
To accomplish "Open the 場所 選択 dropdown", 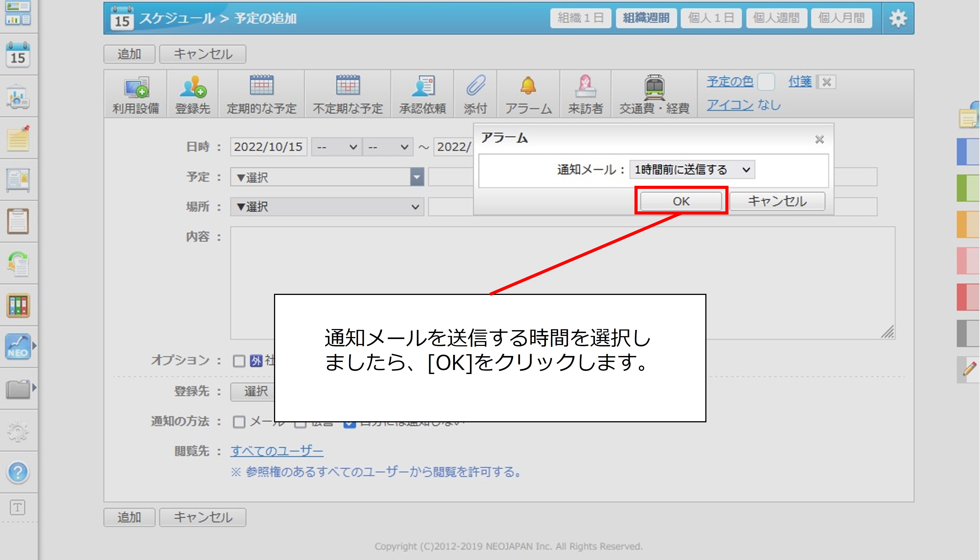I will [x=327, y=207].
